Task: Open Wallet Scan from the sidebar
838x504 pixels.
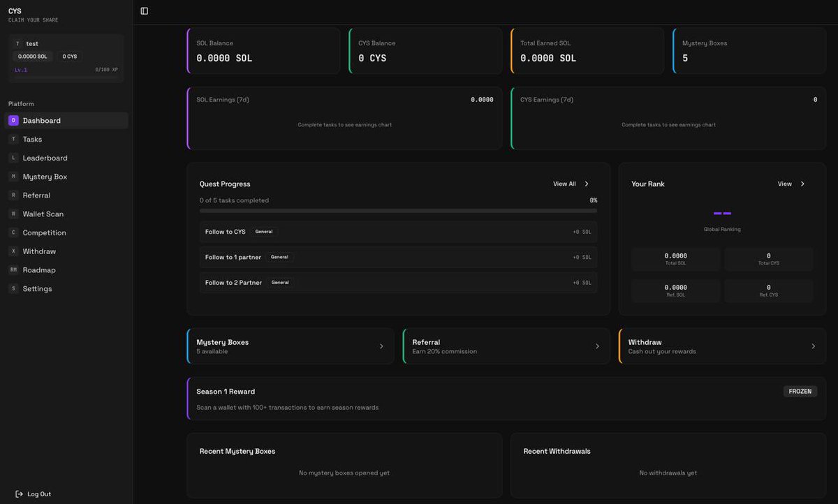Action: click(66, 214)
